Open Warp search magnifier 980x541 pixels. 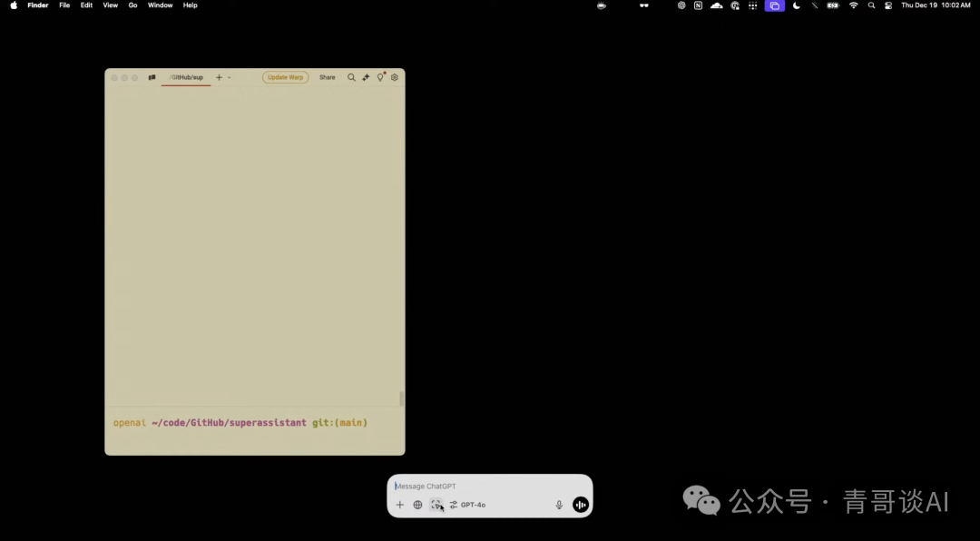click(x=351, y=77)
